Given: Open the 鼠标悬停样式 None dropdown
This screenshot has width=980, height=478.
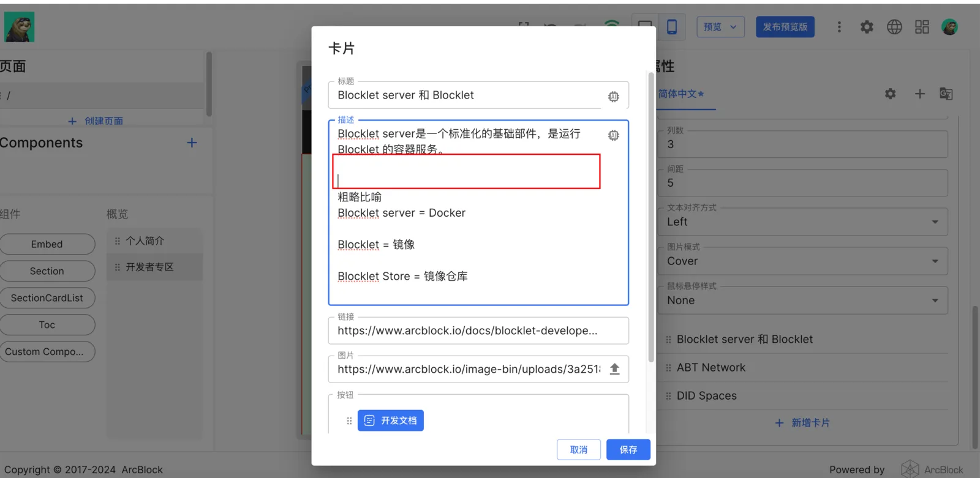Looking at the screenshot, I should pos(803,300).
